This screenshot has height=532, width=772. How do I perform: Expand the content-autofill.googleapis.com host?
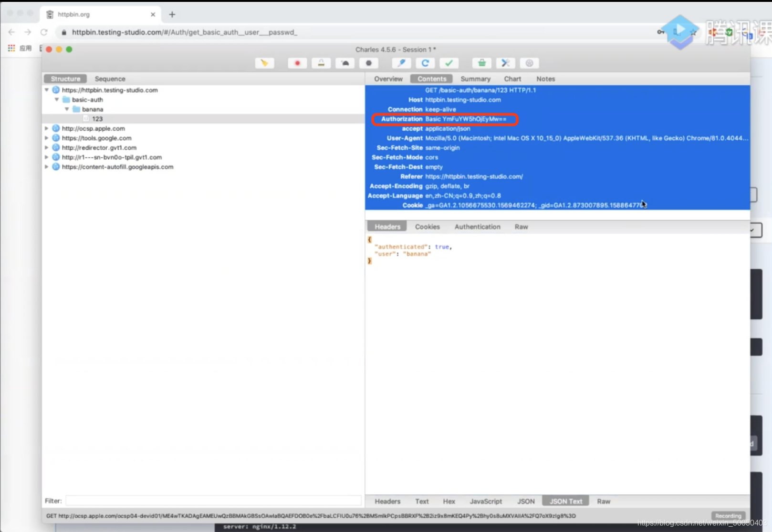pyautogui.click(x=47, y=166)
